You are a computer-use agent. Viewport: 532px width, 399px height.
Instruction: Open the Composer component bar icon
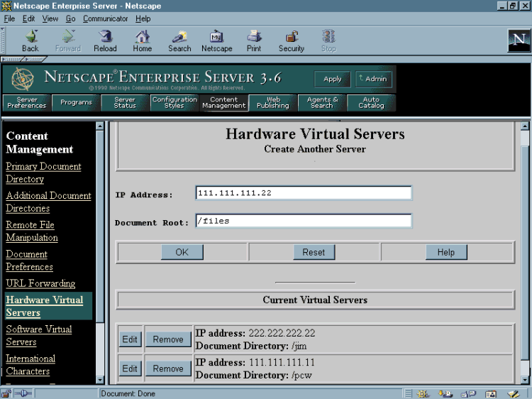point(513,394)
